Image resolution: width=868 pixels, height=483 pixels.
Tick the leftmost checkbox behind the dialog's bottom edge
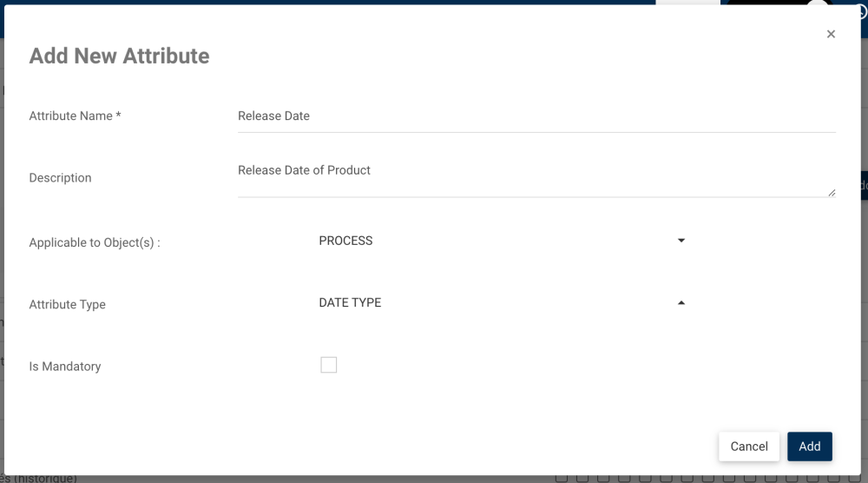click(562, 478)
